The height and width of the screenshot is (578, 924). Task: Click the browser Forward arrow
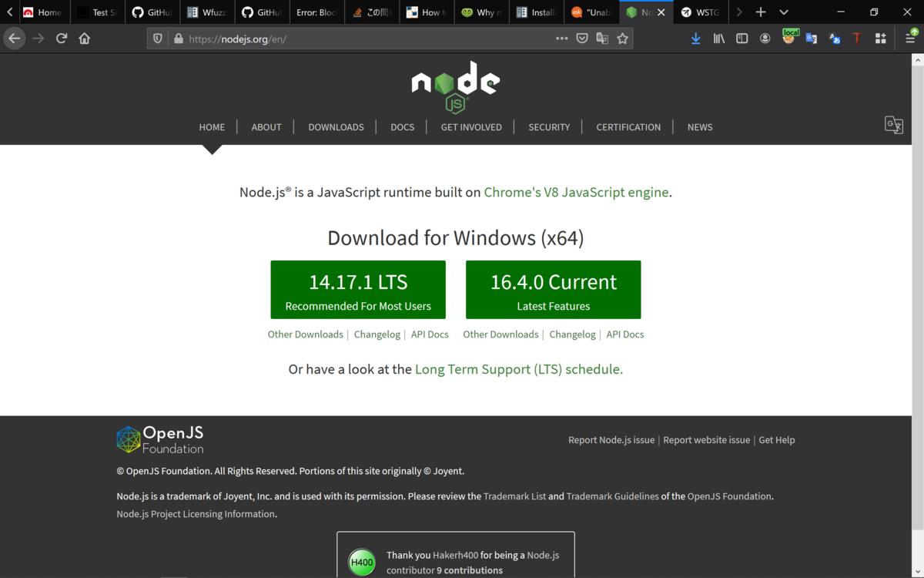38,39
